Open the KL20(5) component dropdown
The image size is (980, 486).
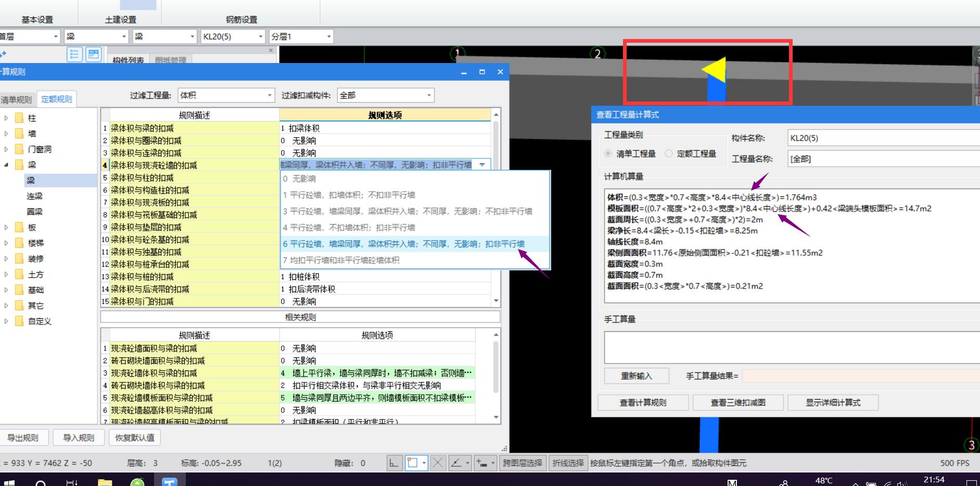(x=261, y=36)
